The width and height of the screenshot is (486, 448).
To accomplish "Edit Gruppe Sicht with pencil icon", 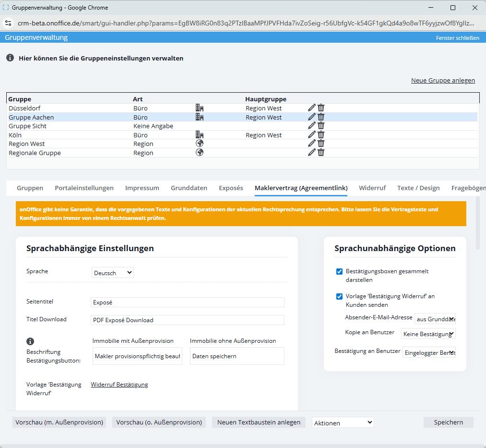I will 311,125.
